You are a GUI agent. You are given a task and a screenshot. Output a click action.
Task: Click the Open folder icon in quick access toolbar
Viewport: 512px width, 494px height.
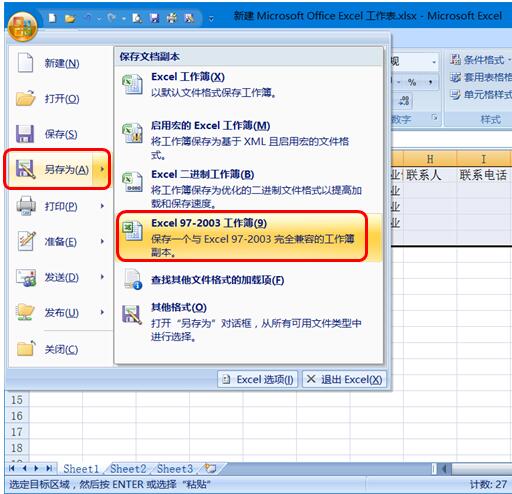pyautogui.click(x=70, y=18)
